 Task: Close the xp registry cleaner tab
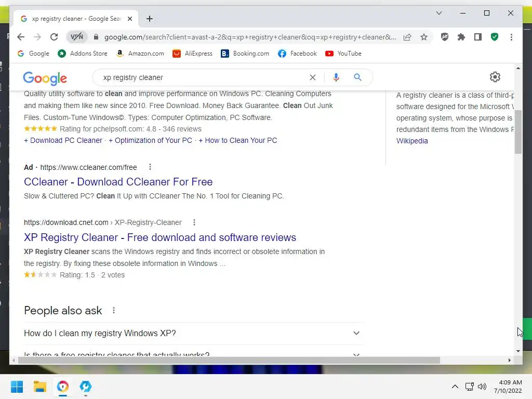130,19
